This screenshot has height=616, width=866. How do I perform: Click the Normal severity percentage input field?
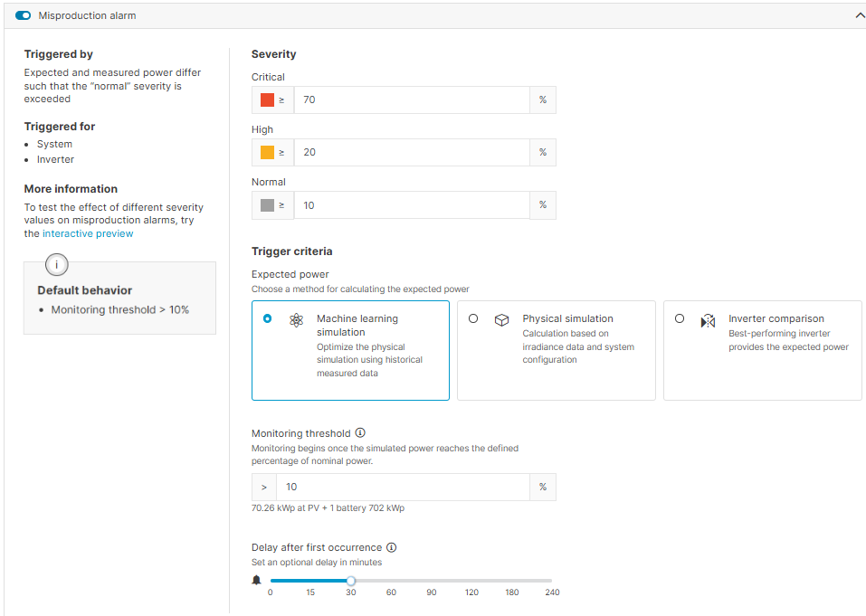coord(412,204)
